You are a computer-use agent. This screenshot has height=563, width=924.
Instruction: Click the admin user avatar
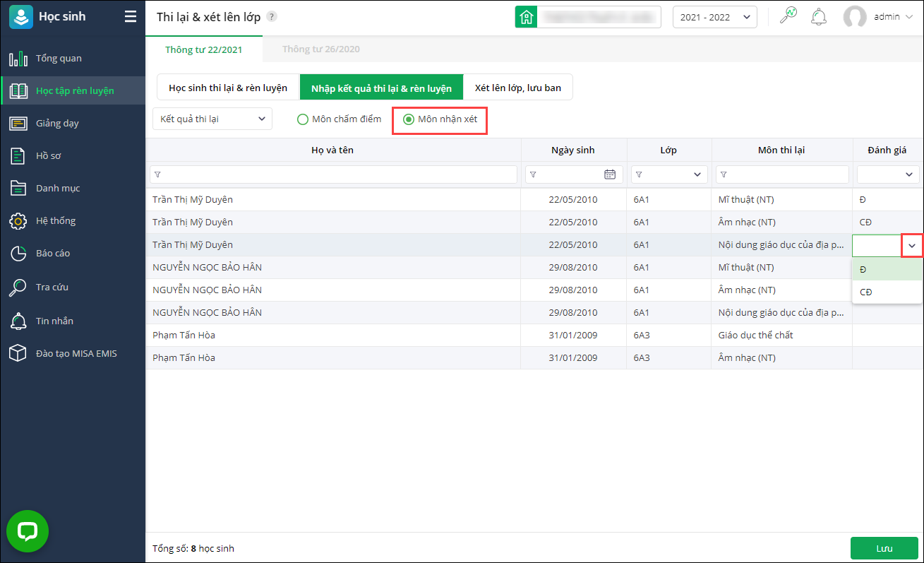pos(855,17)
